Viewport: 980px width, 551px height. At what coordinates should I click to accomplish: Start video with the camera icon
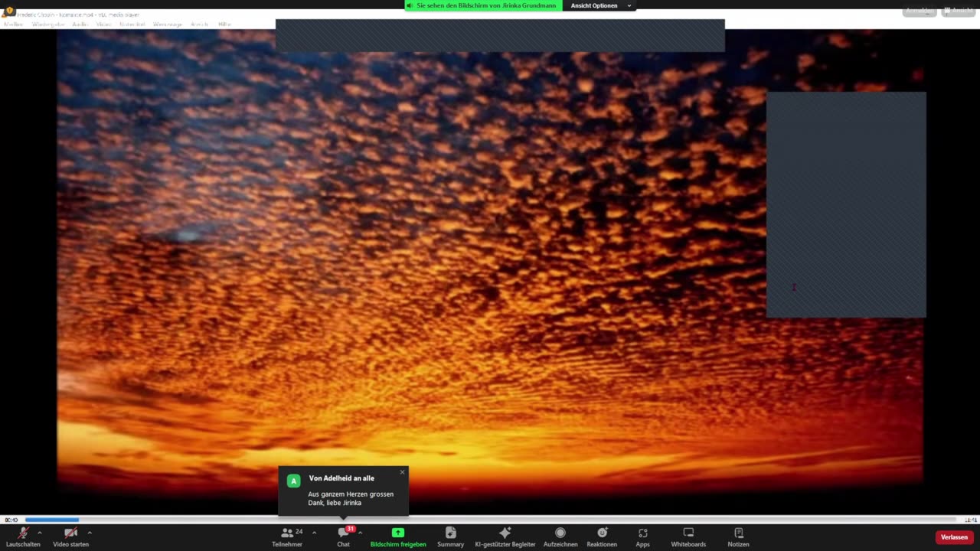tap(70, 533)
